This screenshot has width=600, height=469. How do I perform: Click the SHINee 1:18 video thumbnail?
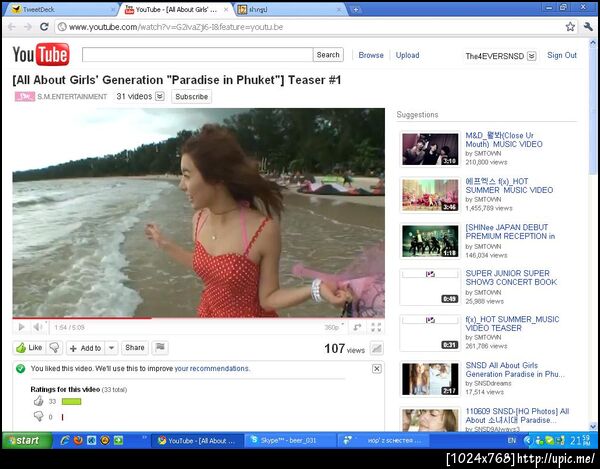(x=430, y=241)
